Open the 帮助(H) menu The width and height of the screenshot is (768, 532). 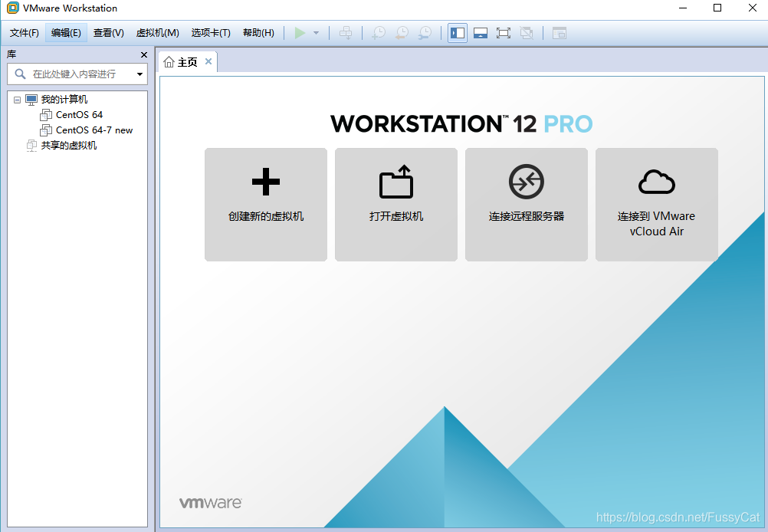pyautogui.click(x=258, y=33)
